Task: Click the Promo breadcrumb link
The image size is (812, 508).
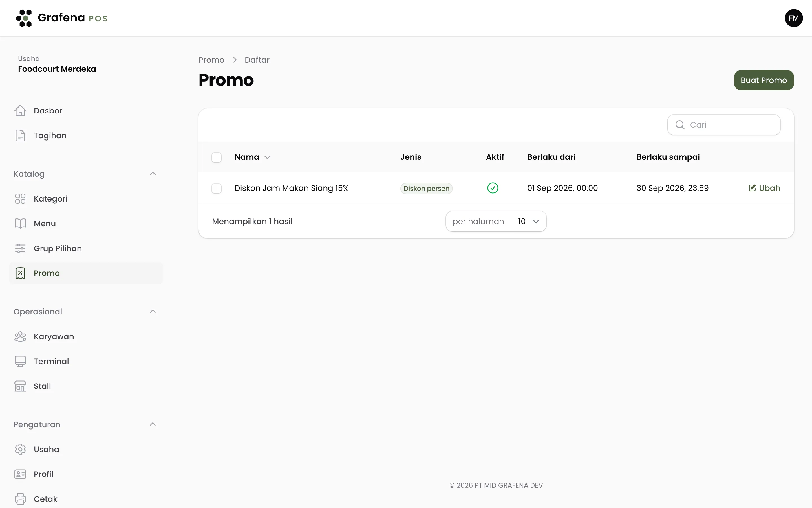Action: coord(211,60)
